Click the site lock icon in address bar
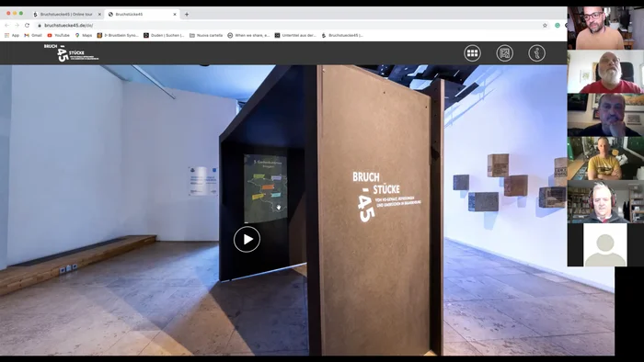Screen dimensions: 644x362 tap(40, 26)
